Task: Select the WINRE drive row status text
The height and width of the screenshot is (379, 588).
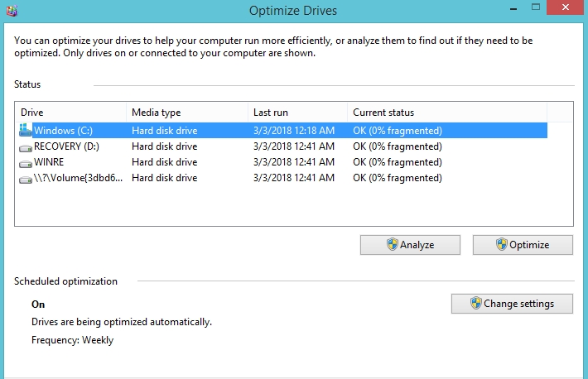Action: [398, 162]
